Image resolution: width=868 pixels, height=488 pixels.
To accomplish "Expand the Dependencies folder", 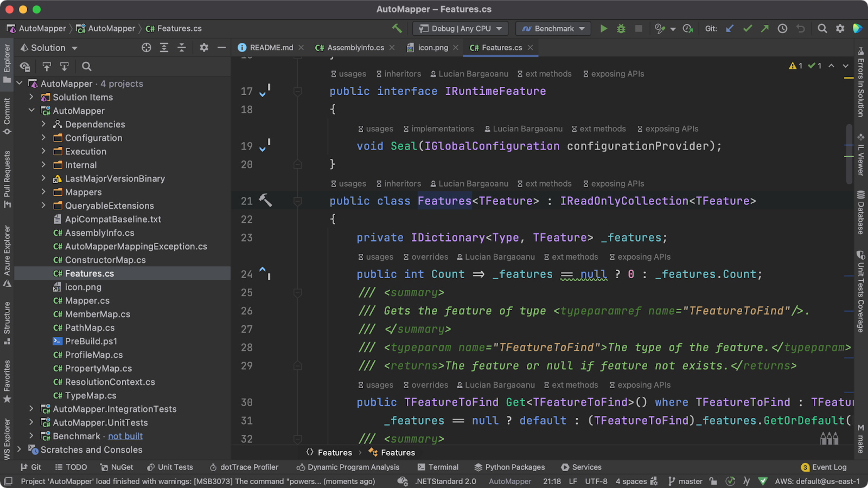I will point(43,124).
